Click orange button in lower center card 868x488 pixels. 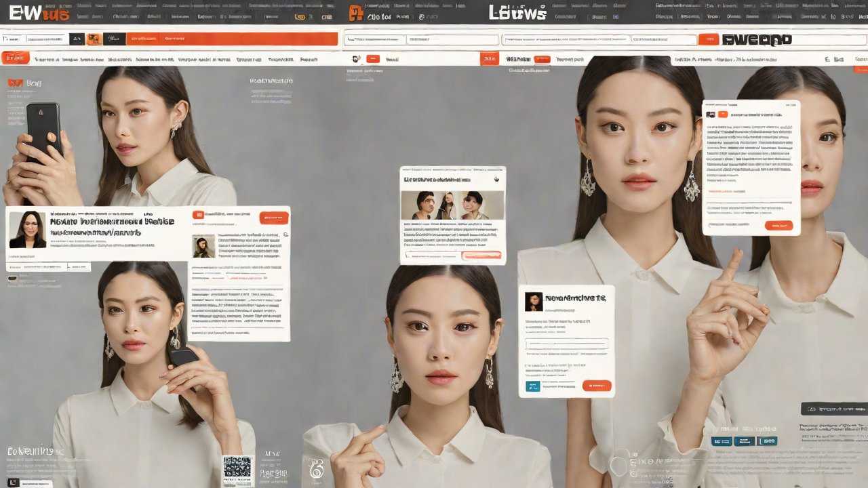pos(597,386)
